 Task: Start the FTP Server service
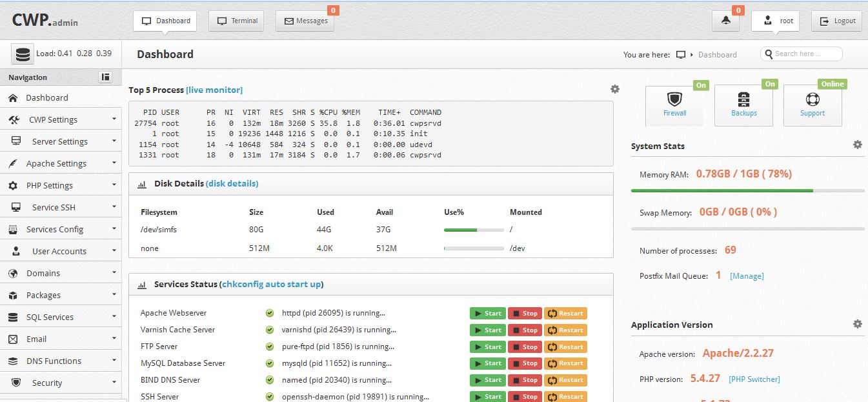[487, 347]
